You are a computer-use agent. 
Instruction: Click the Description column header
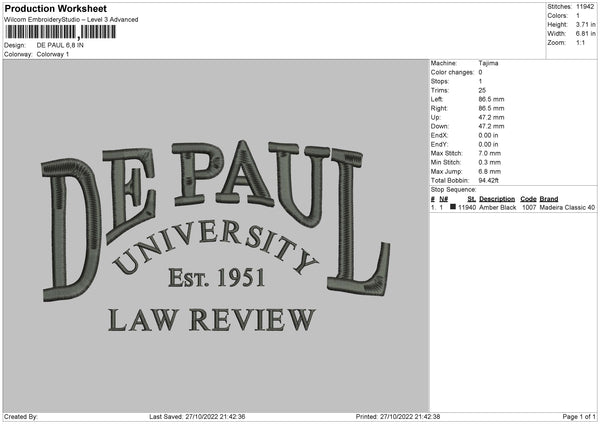[x=497, y=199]
